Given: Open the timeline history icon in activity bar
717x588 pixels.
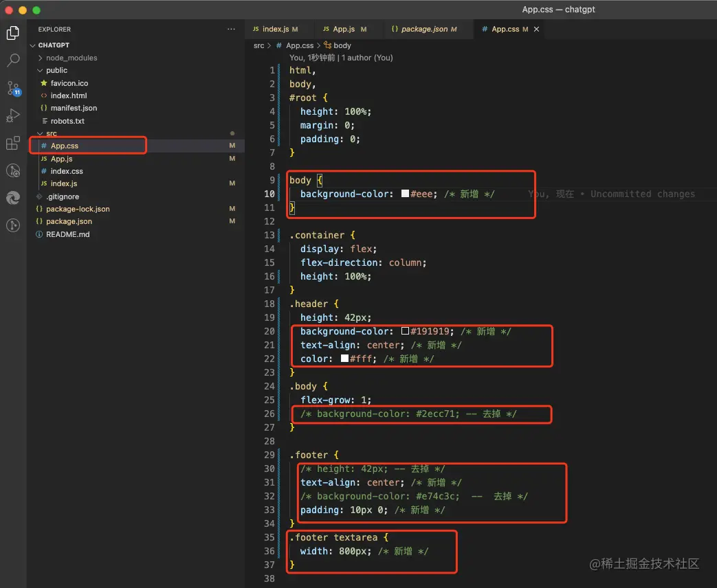Looking at the screenshot, I should 13,170.
